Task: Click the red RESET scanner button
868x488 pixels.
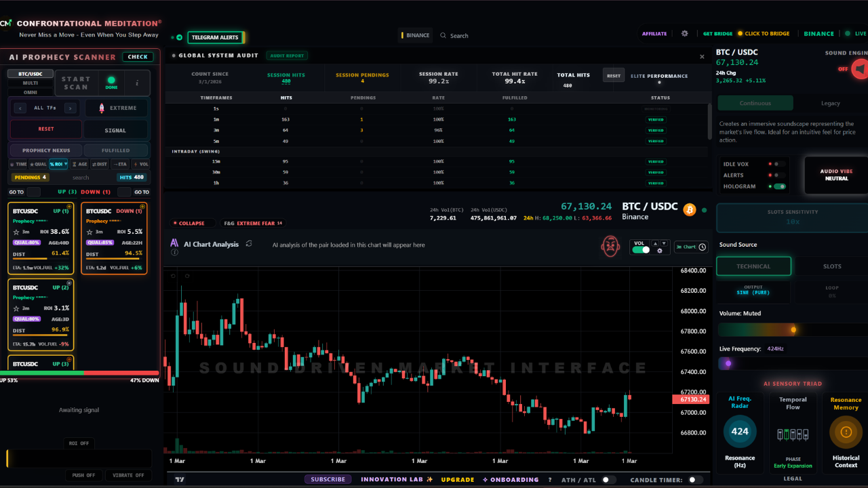Action: point(46,129)
